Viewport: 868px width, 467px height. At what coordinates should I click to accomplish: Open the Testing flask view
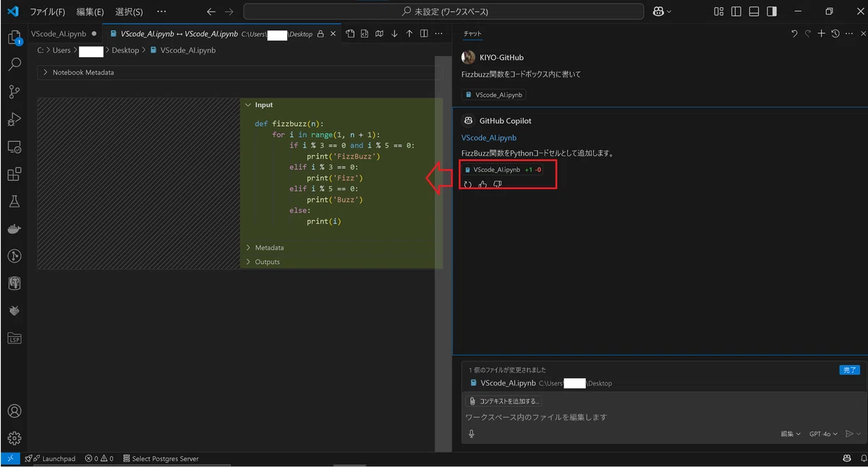(14, 202)
